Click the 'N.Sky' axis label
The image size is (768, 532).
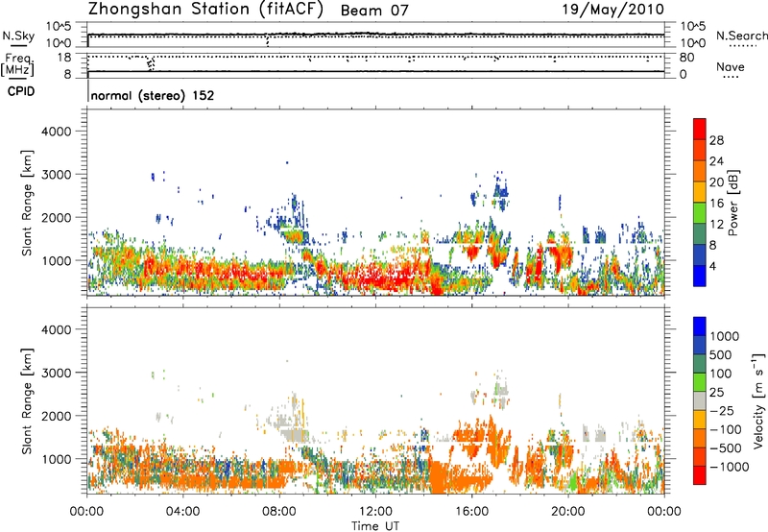click(18, 36)
